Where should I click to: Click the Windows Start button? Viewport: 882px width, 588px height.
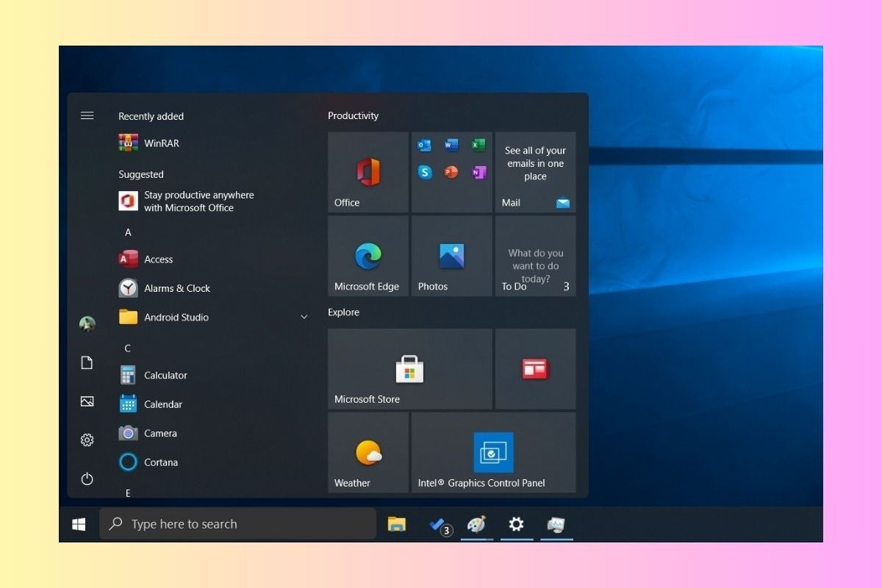coord(79,524)
